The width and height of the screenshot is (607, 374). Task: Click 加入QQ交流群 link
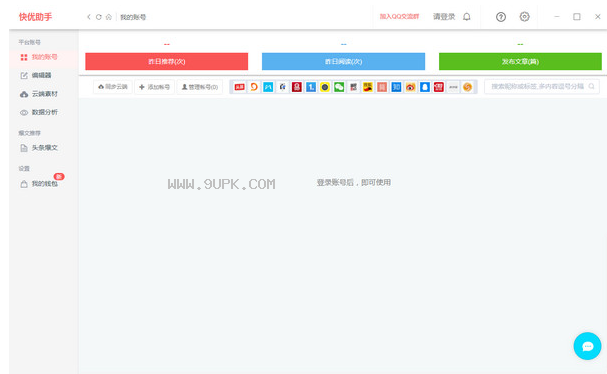(x=399, y=17)
